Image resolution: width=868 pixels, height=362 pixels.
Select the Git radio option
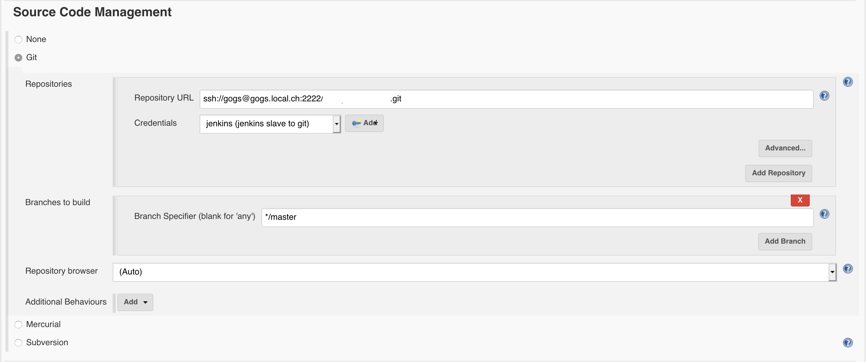point(18,58)
